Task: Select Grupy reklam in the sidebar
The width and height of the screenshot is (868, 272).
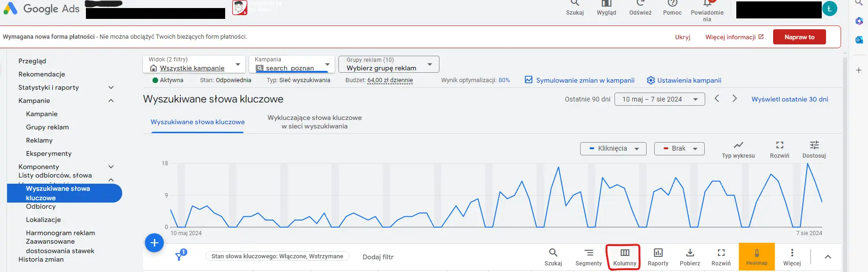Action: point(47,127)
